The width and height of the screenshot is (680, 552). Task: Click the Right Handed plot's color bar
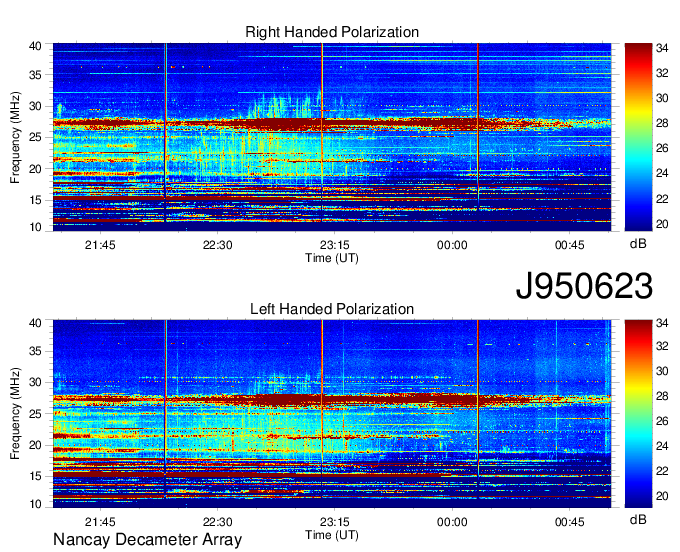point(638,137)
